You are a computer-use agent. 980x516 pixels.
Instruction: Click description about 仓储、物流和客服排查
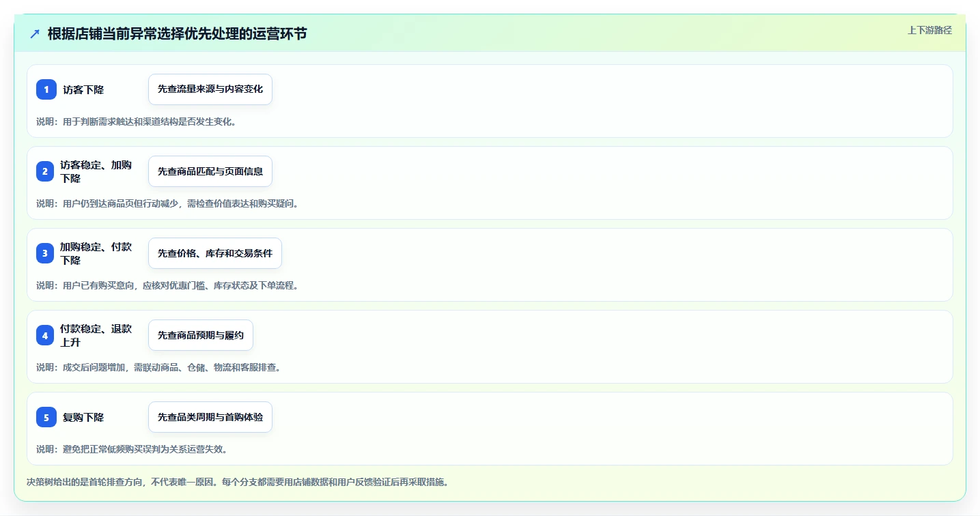[158, 367]
